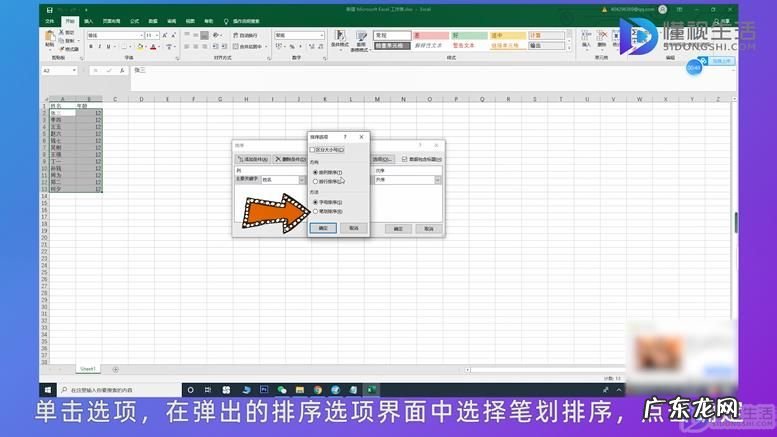
Task: Switch to the 页面布局 ribbon tab
Action: (111, 21)
